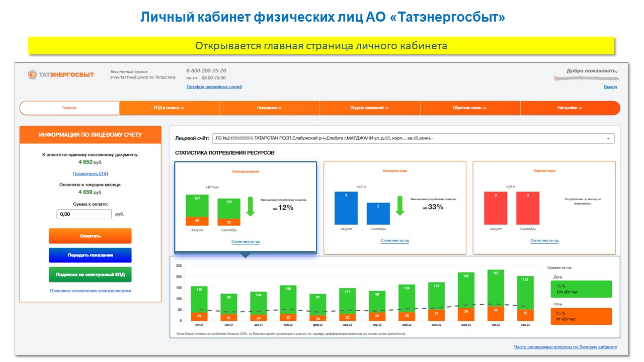
Task: Click the green День average legend box
Action: (x=581, y=289)
